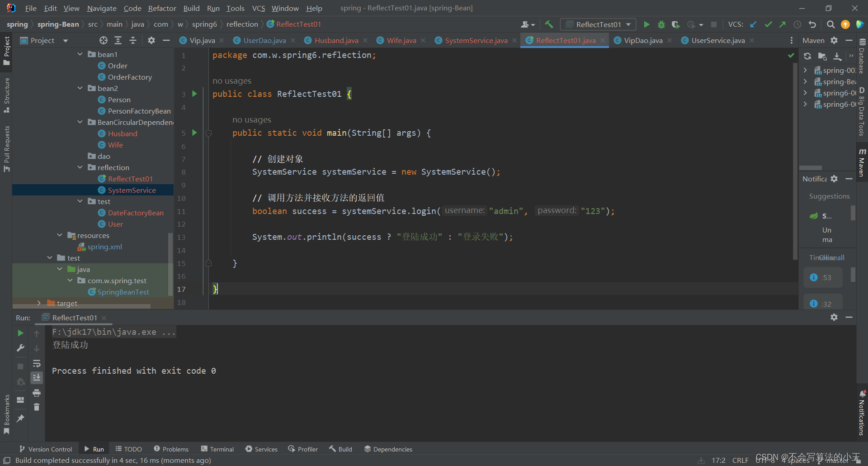
Task: Rollback changes with the undo arrow icon
Action: tap(812, 24)
